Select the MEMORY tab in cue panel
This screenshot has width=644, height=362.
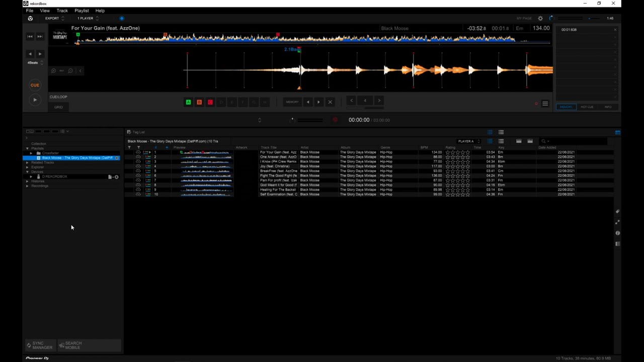pos(566,107)
